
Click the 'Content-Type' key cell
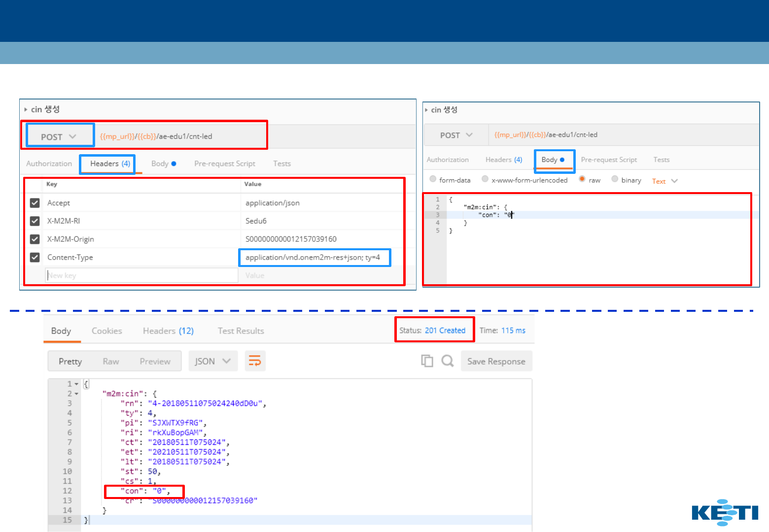point(70,257)
